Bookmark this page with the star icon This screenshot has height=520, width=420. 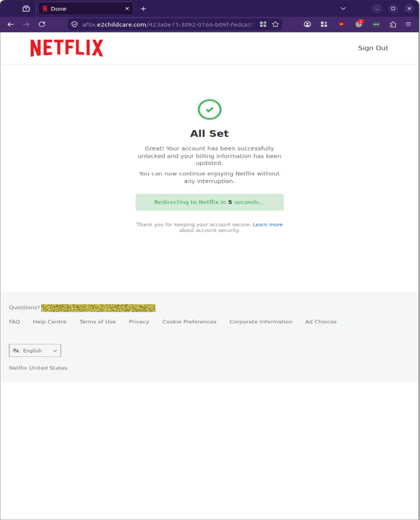pyautogui.click(x=275, y=24)
